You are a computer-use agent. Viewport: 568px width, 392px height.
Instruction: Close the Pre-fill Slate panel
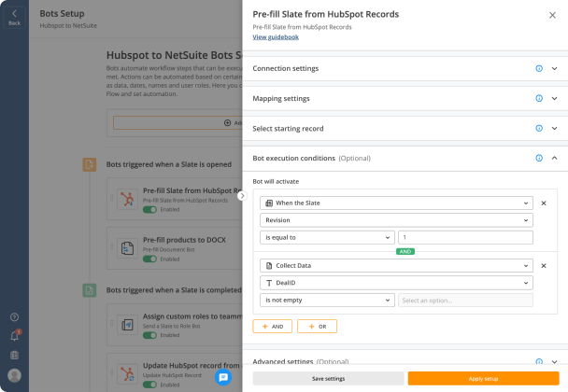pos(552,15)
